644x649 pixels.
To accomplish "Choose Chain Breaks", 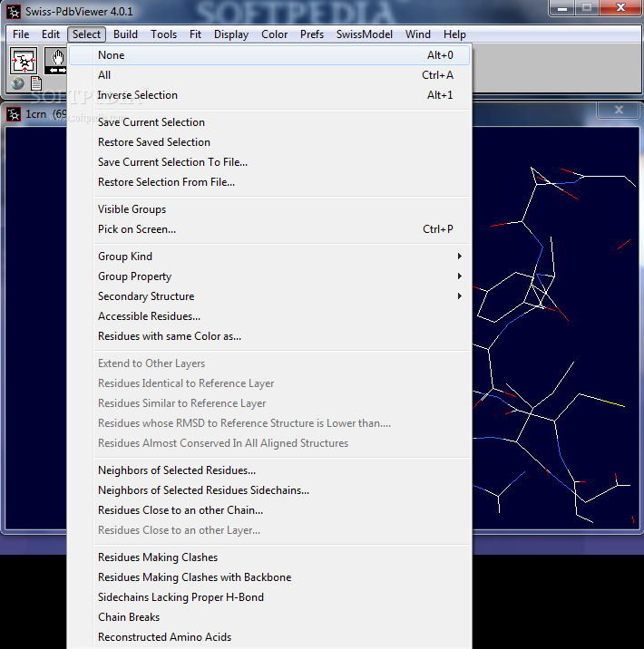I will tap(269, 616).
